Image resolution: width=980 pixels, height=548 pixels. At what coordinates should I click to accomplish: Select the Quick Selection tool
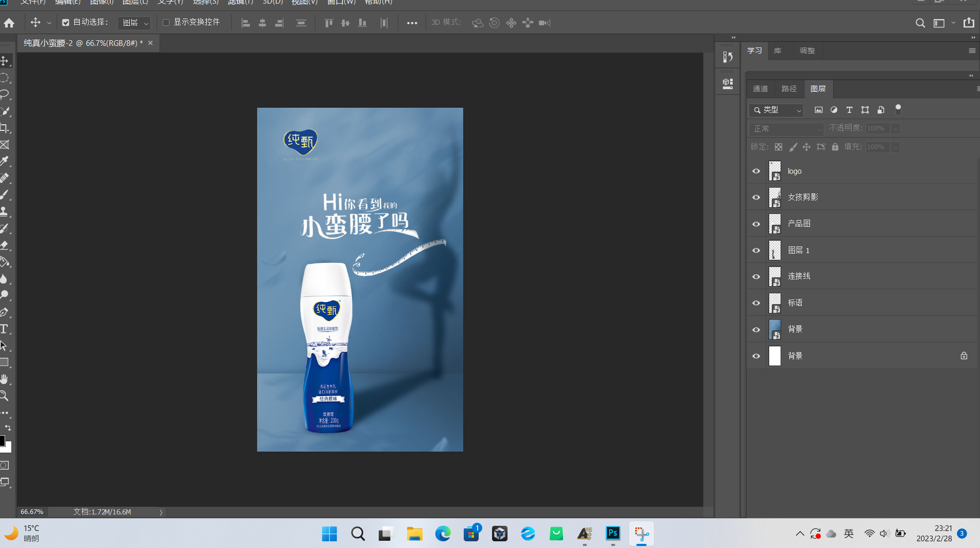point(4,111)
